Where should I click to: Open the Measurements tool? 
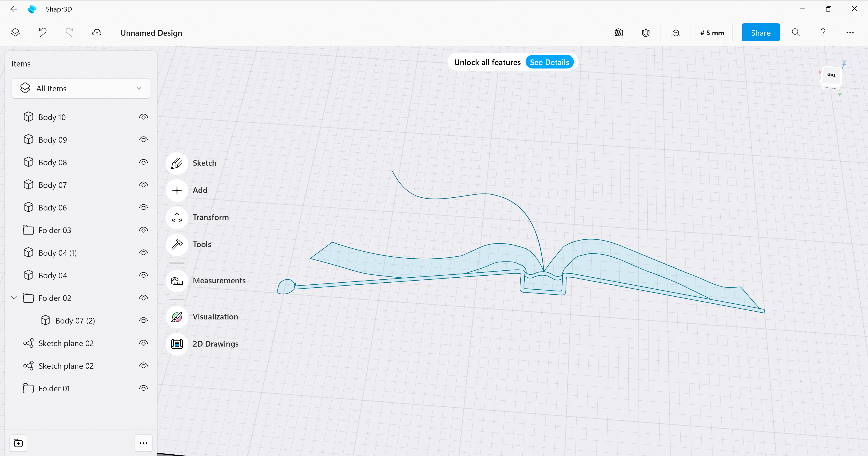pyautogui.click(x=177, y=281)
